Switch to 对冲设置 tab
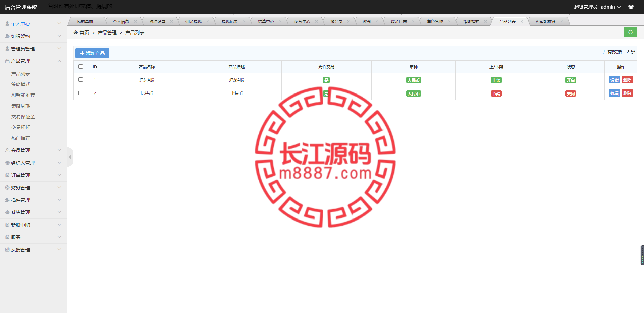 (157, 22)
